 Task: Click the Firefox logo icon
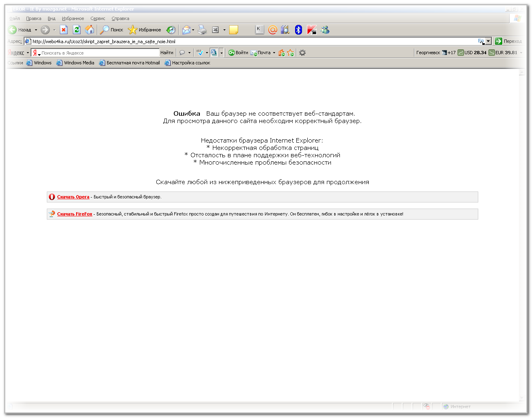point(52,214)
